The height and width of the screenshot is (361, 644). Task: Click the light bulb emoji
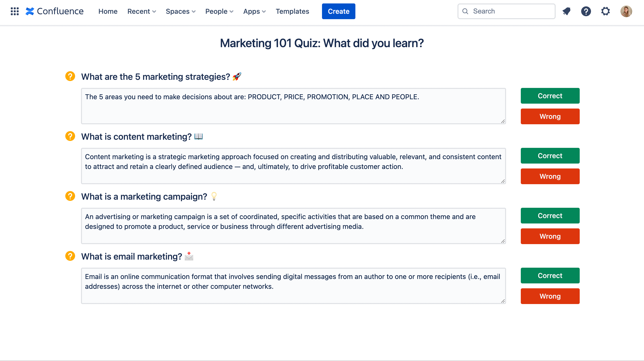(214, 196)
